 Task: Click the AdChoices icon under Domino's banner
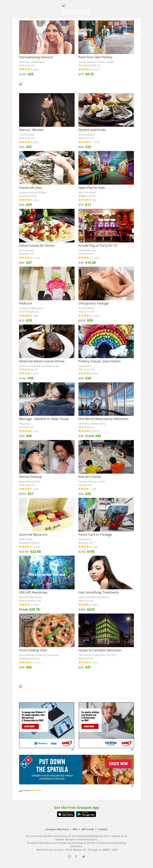(x=132, y=786)
